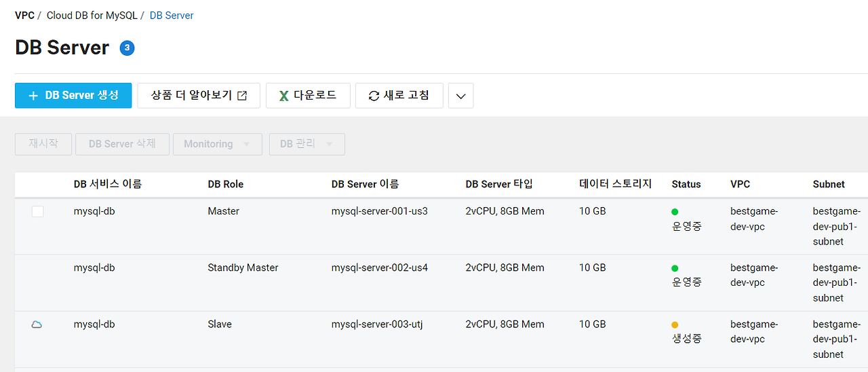Click the plus icon on DB Server 생성
Viewport: 868px width, 372px height.
[x=33, y=96]
